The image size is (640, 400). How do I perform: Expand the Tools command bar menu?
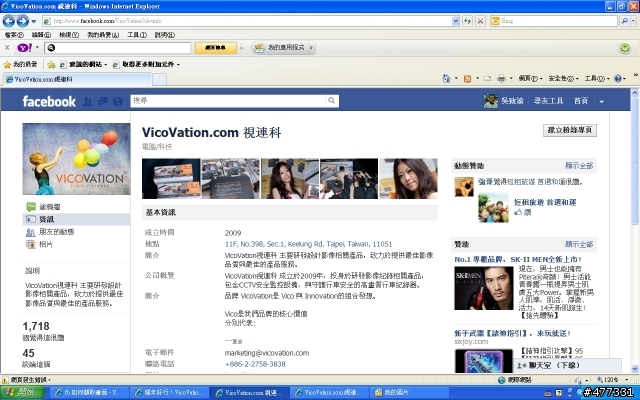tap(597, 78)
